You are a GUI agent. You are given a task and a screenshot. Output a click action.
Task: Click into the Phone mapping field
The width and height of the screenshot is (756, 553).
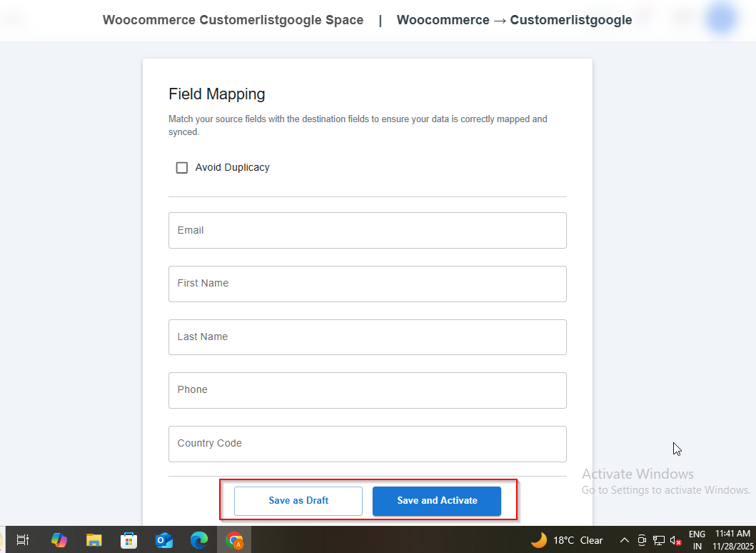pos(367,390)
